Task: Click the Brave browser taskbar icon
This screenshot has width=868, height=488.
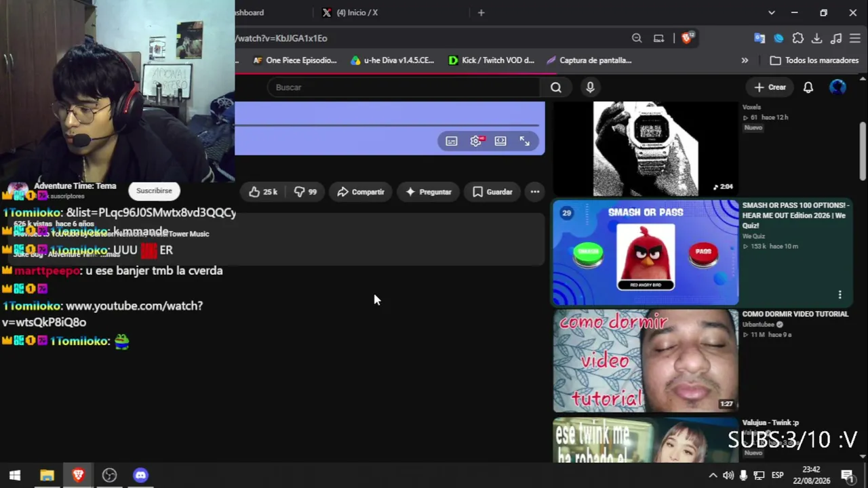Action: point(78,475)
